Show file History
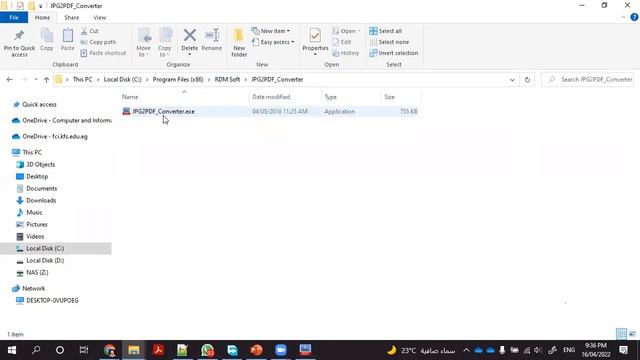Viewport: 640px width, 360px height. 346,53
